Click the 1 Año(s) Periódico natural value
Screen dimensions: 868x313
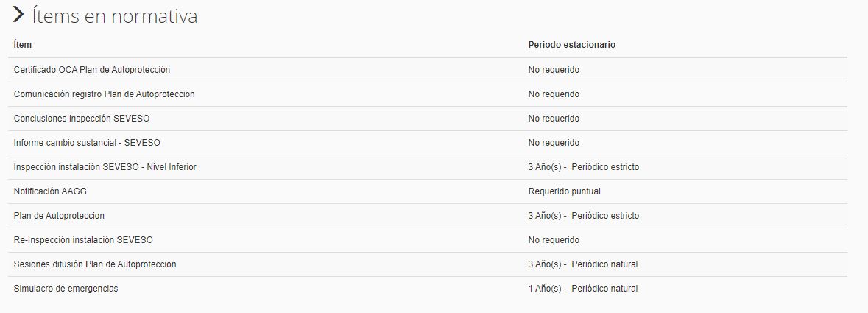[x=582, y=289]
